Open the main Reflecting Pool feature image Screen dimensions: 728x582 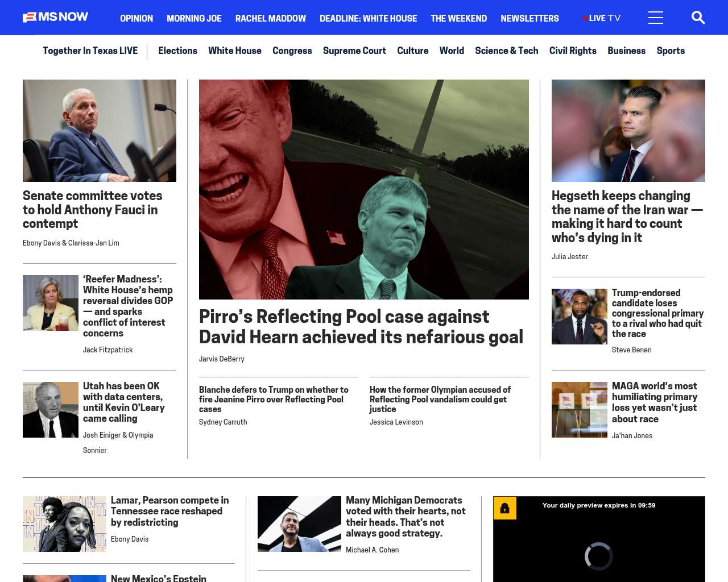(x=364, y=189)
